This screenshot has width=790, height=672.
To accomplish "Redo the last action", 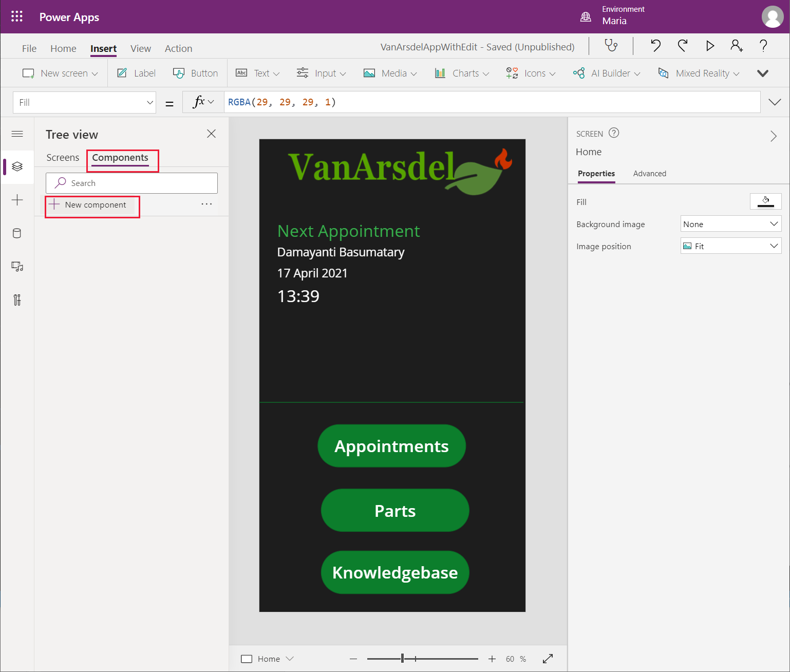I will tap(683, 46).
